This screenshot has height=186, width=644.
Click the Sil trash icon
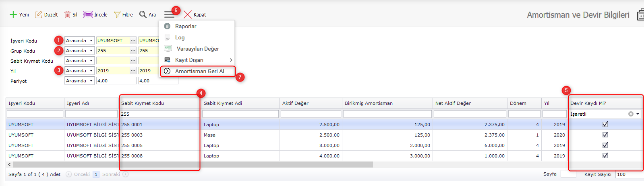pyautogui.click(x=68, y=14)
